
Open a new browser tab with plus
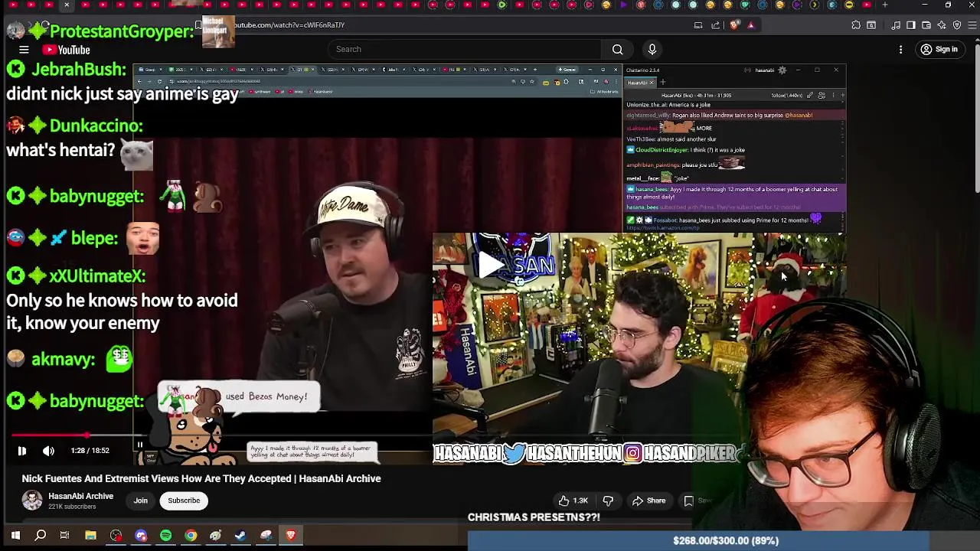click(884, 5)
